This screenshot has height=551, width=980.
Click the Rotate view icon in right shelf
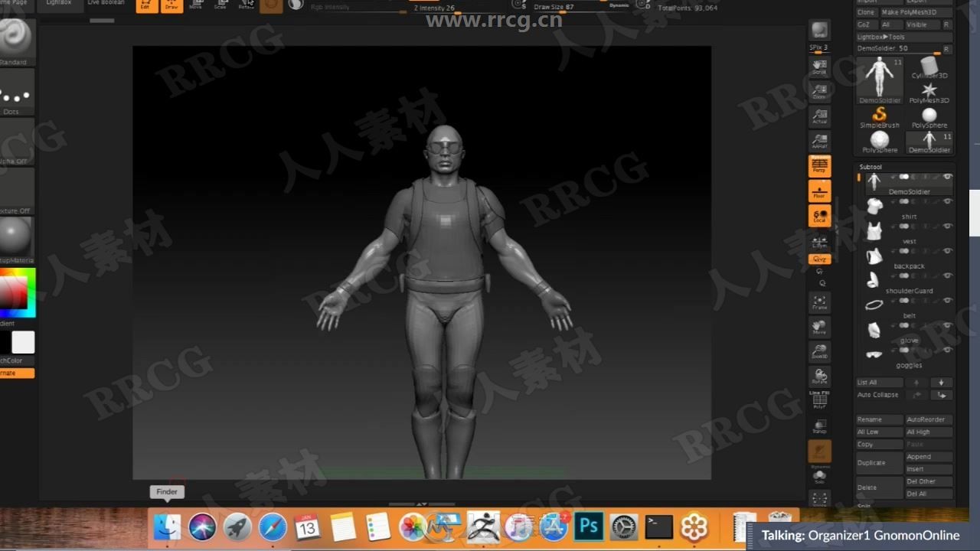coord(819,377)
